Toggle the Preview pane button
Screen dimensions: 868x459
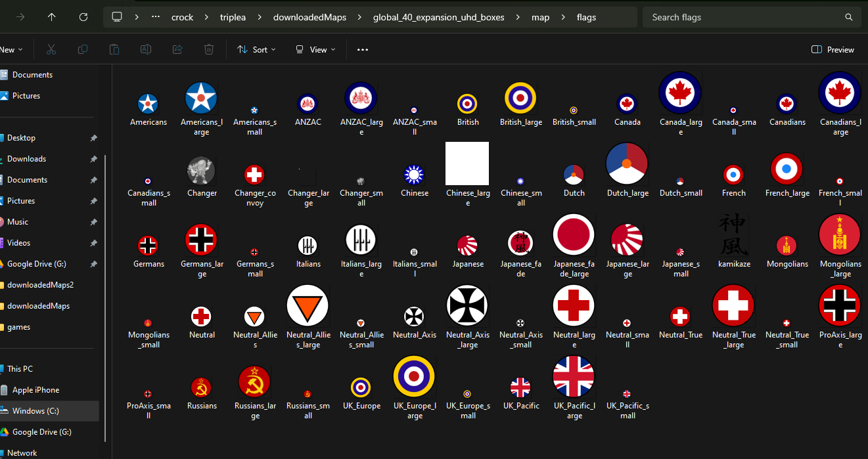(833, 49)
